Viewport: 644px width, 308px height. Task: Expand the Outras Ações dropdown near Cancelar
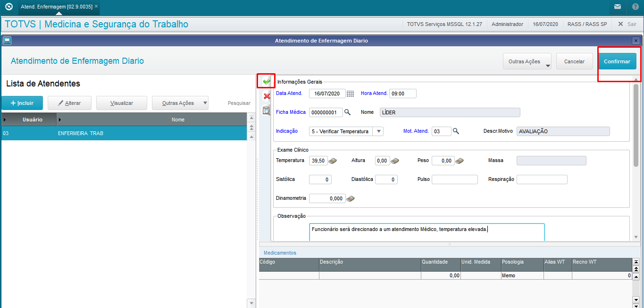click(x=547, y=66)
